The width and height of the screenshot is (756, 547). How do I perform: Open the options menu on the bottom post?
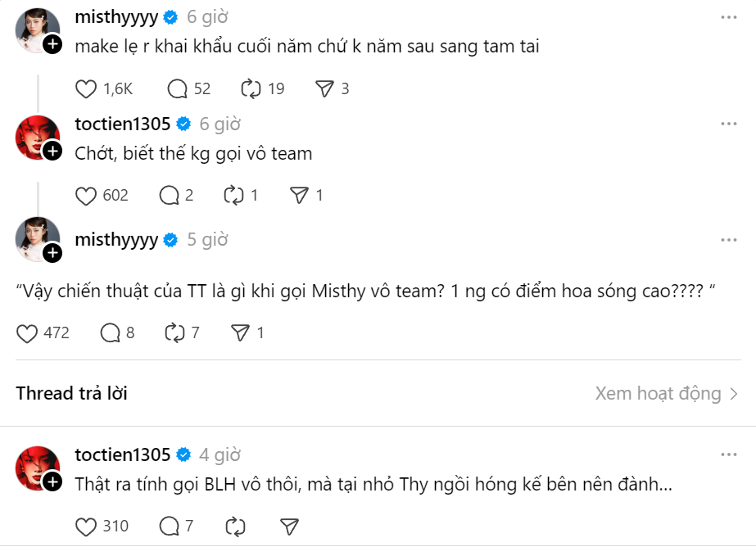coord(727,453)
